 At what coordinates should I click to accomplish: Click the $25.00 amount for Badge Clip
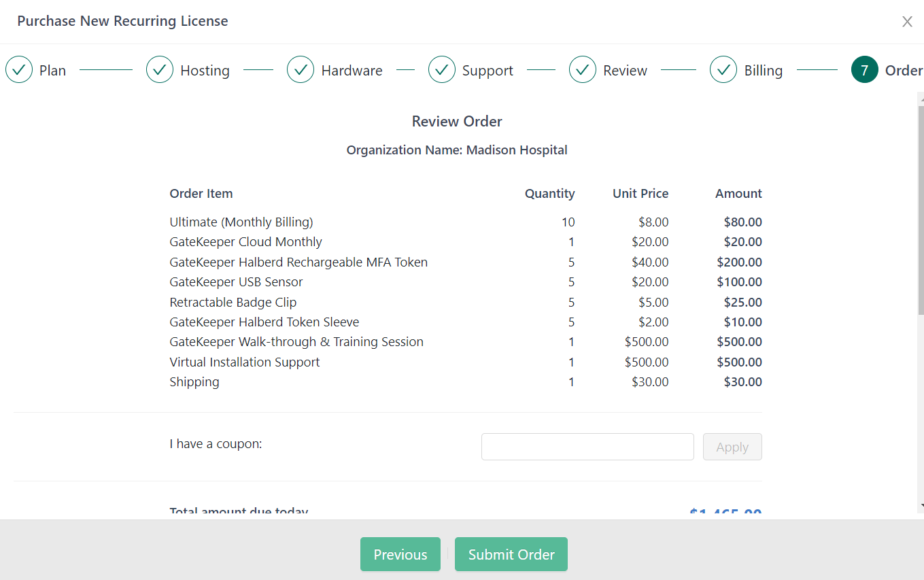pos(742,303)
